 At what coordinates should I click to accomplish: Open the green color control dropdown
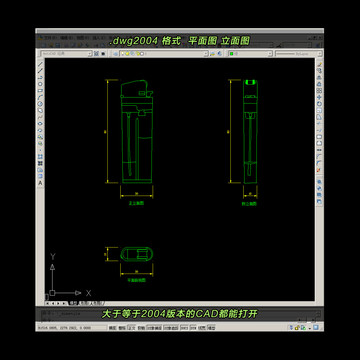[250, 53]
